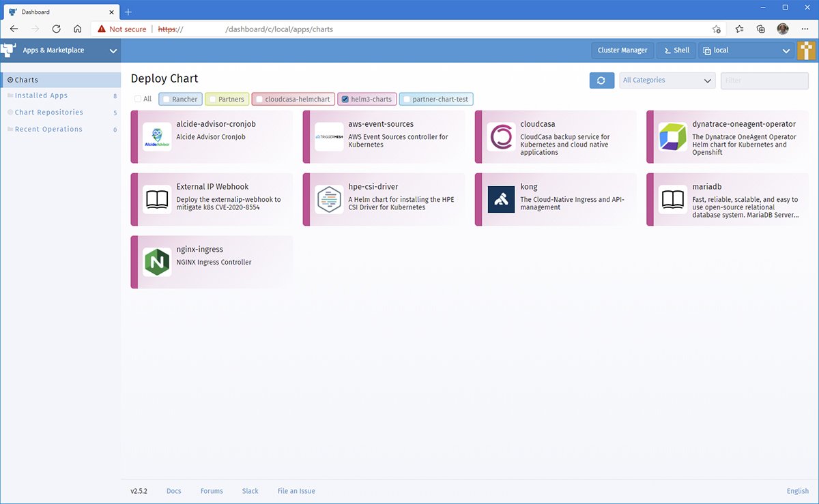This screenshot has height=504, width=819.
Task: Open the cloudcasa chart logo
Action: [x=502, y=137]
